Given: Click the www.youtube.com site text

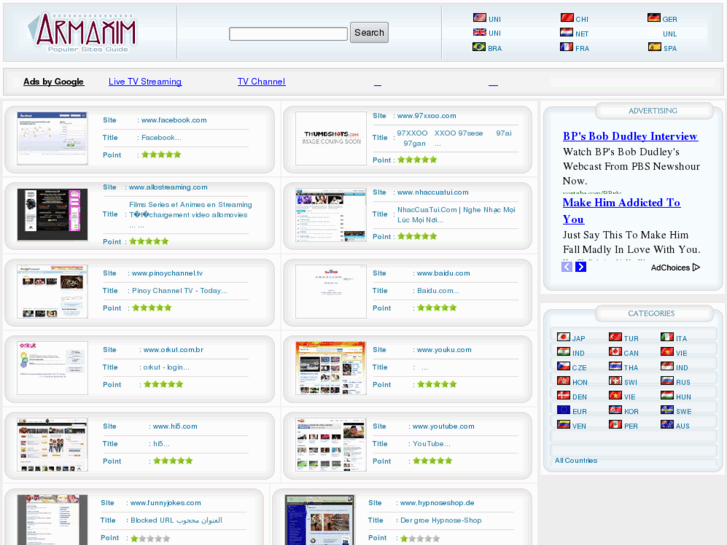Looking at the screenshot, I should [x=443, y=426].
